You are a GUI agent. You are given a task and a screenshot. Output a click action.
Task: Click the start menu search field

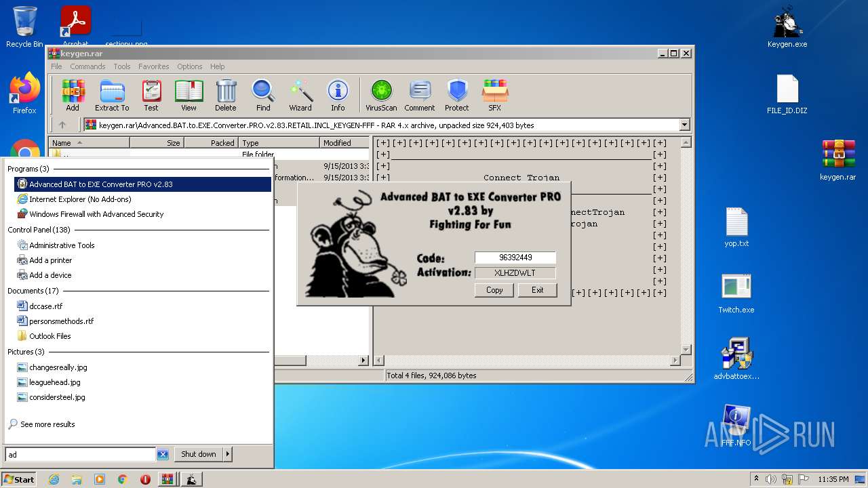coord(81,454)
